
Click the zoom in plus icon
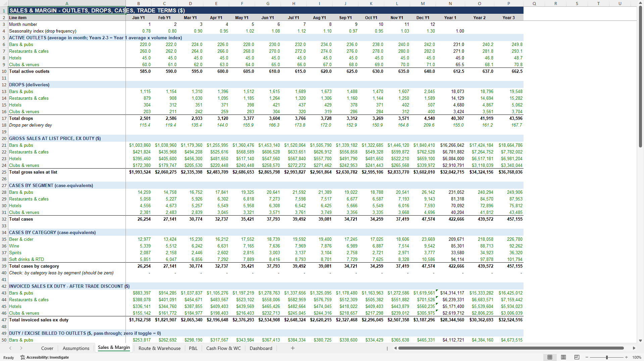point(626,357)
